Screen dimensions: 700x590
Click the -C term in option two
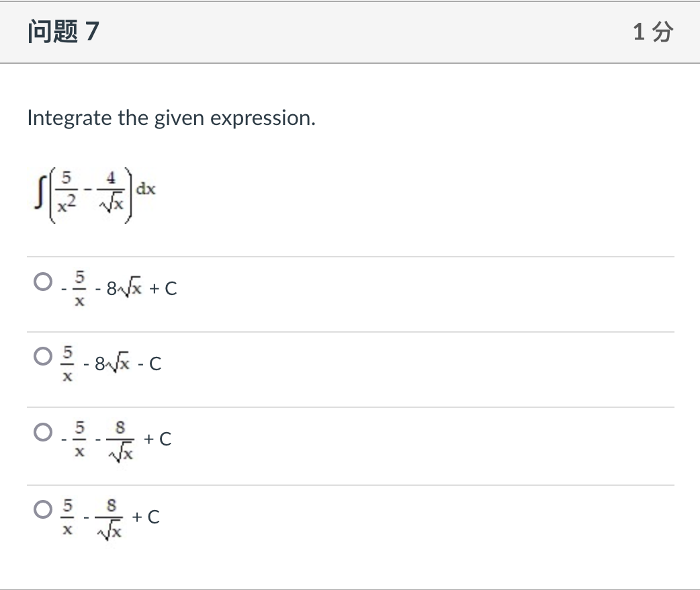[x=153, y=363]
